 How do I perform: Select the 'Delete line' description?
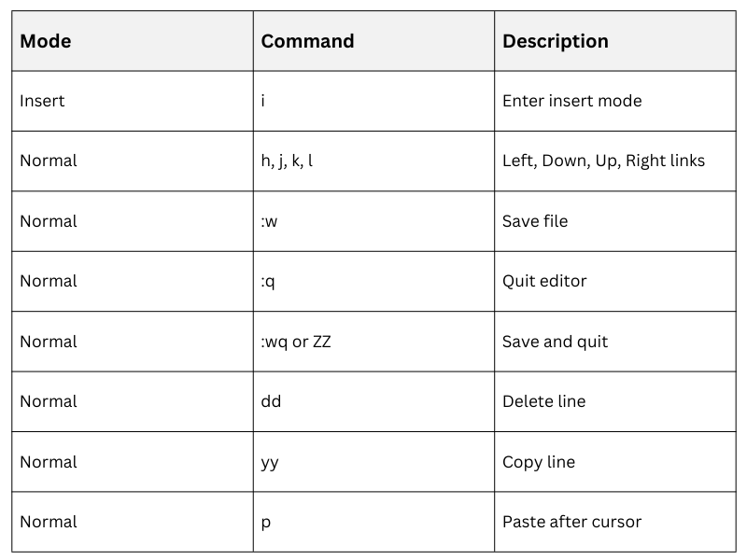[x=543, y=401]
